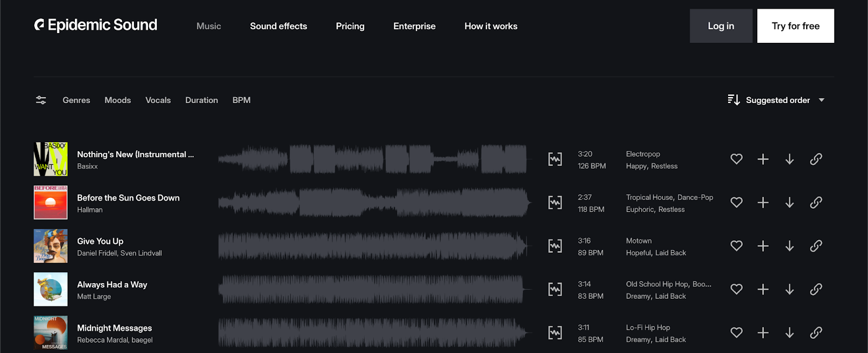Add Midnight Messages to a playlist

tap(763, 332)
